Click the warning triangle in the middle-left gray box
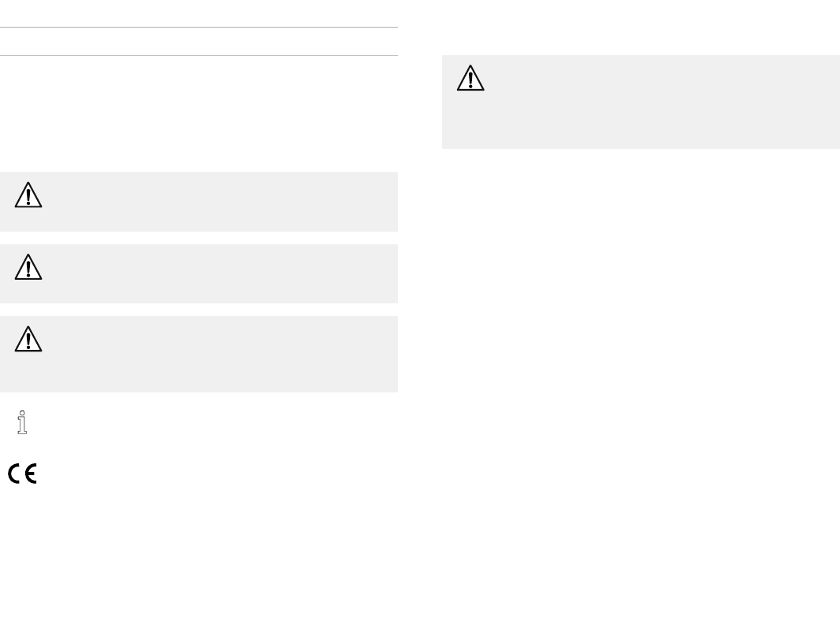Viewport: 840px width, 617px height. pos(28,267)
